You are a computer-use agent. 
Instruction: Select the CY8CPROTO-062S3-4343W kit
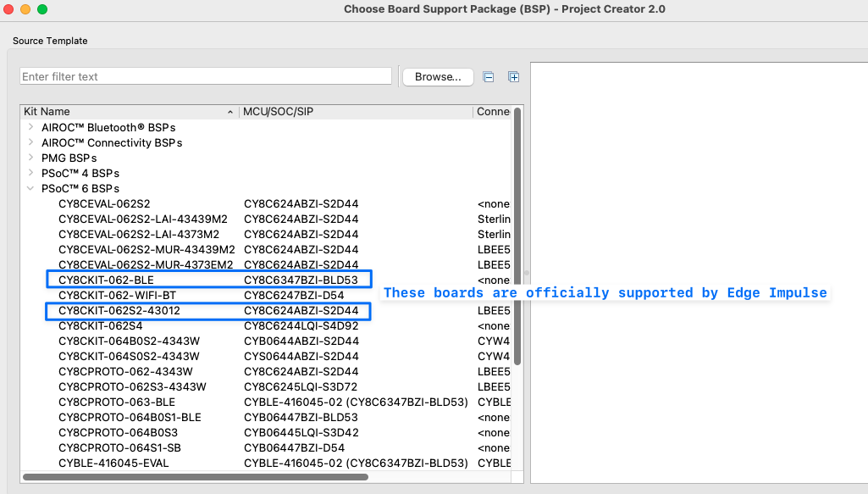point(132,386)
